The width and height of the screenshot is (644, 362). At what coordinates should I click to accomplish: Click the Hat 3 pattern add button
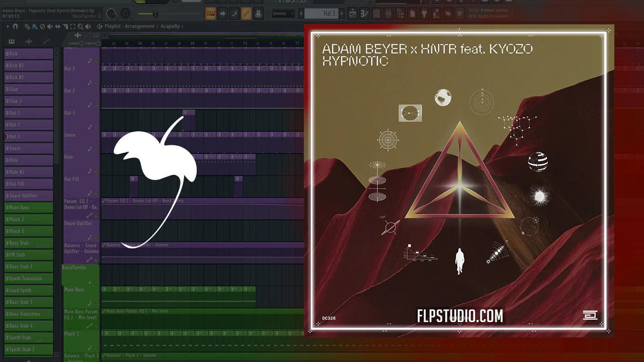pyautogui.click(x=341, y=14)
